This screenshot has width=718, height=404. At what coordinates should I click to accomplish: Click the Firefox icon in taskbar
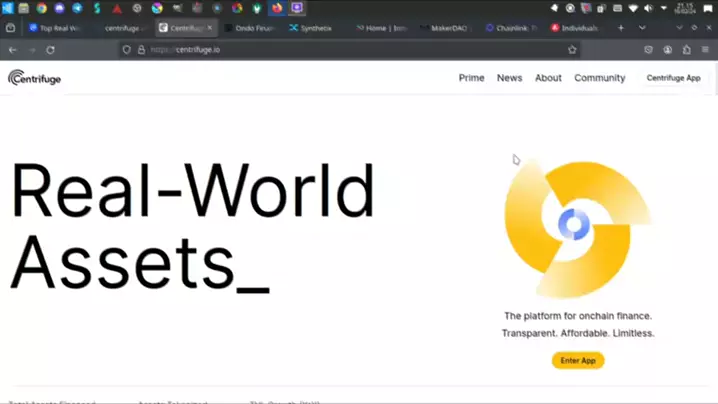click(x=277, y=8)
